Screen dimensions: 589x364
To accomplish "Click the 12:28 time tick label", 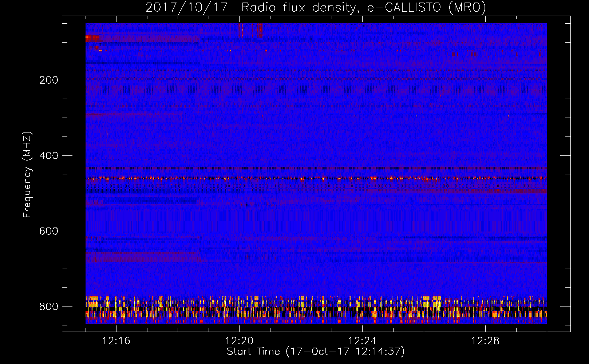I will pyautogui.click(x=485, y=341).
